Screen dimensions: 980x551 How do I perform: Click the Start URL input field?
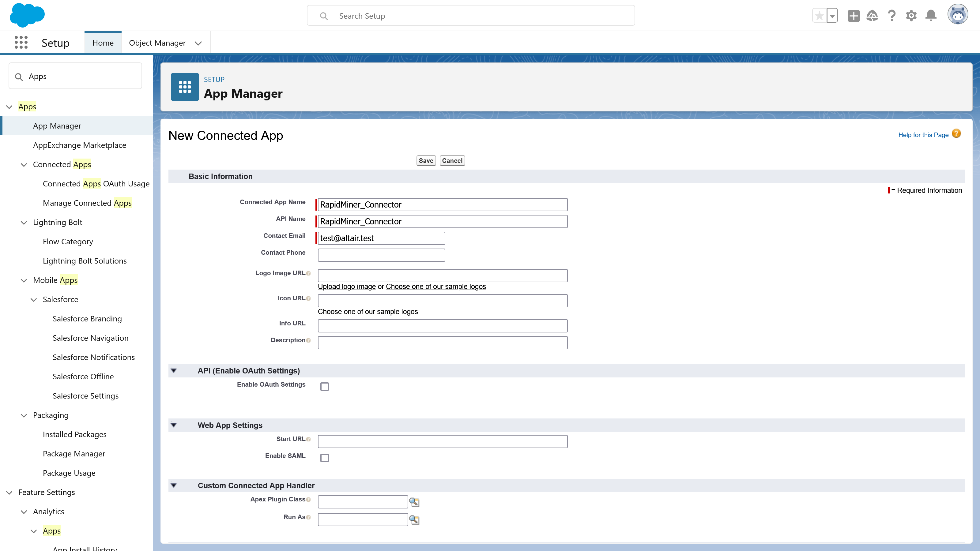click(443, 441)
